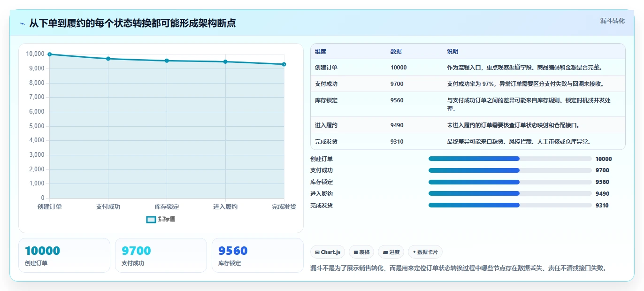Click the 10000 value in the table

(x=399, y=68)
